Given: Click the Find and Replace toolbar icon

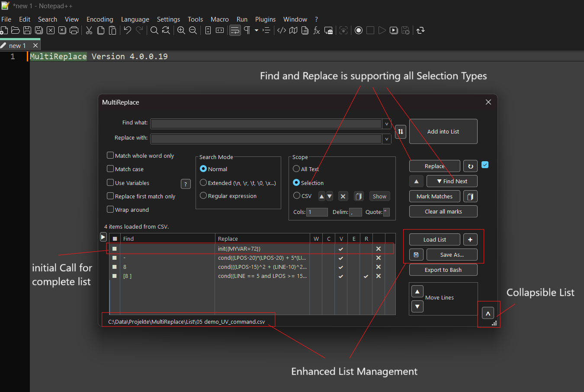Looking at the screenshot, I should [166, 30].
